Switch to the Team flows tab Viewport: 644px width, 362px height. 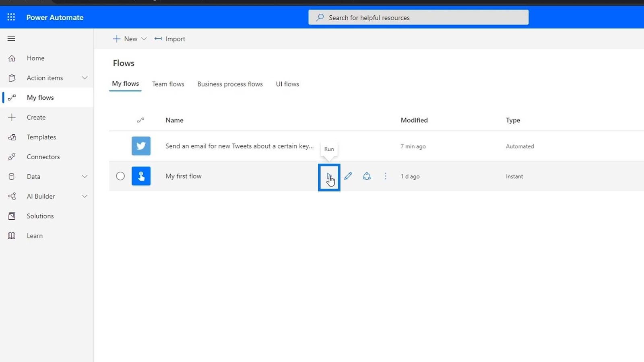coord(168,84)
